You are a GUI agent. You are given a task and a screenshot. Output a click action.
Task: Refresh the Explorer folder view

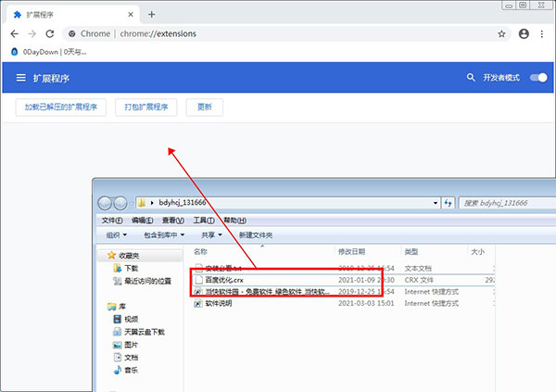(x=449, y=203)
